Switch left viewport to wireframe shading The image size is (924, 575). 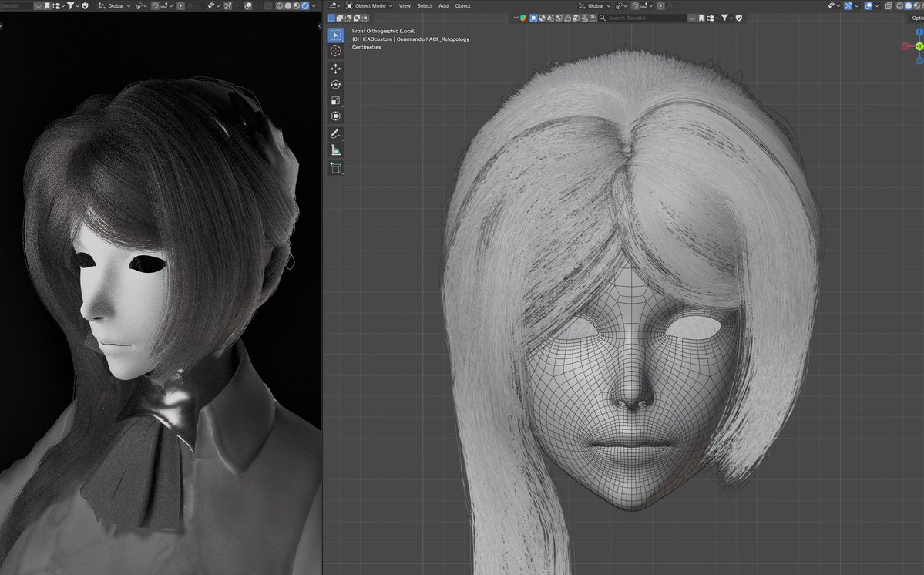(x=279, y=6)
